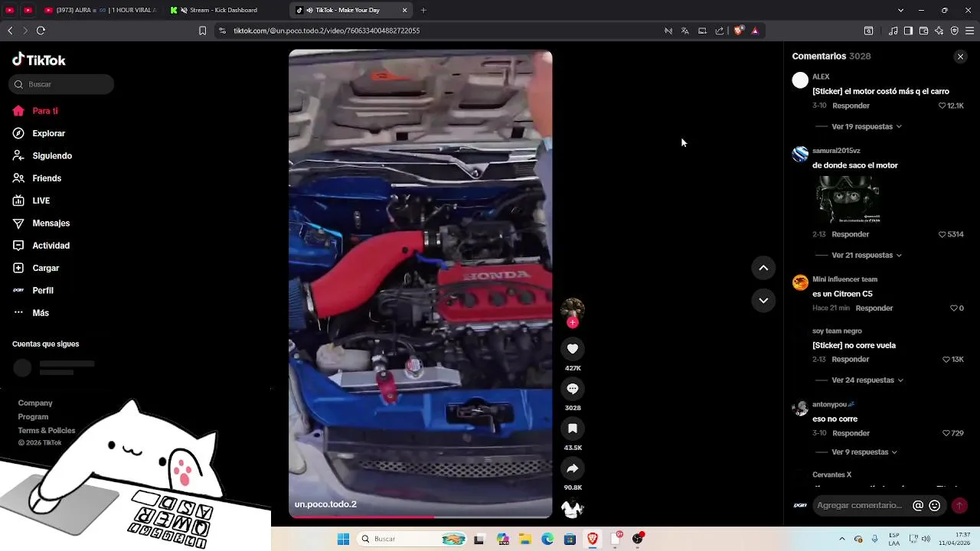Open File Explorer from the taskbar
Viewport: 980px width, 551px height.
point(525,539)
